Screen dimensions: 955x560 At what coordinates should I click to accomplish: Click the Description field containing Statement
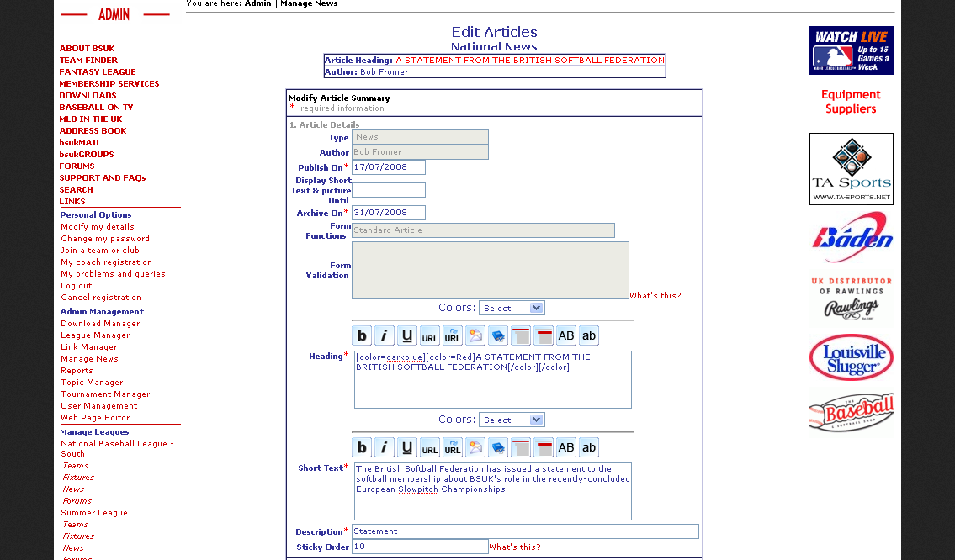click(x=525, y=531)
